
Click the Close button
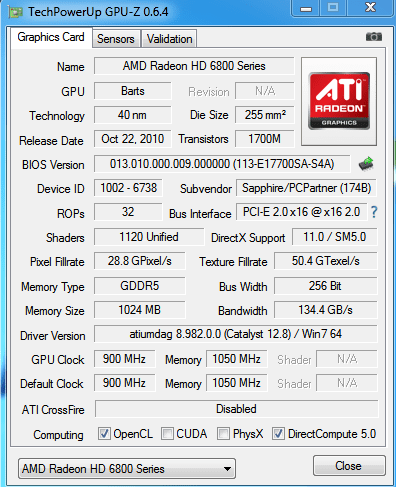pos(349,466)
